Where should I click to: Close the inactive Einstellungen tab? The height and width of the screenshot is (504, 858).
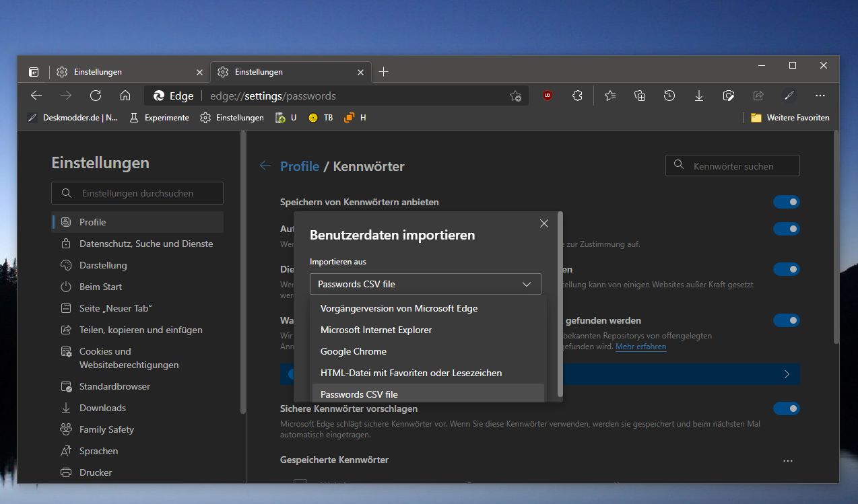(x=199, y=72)
